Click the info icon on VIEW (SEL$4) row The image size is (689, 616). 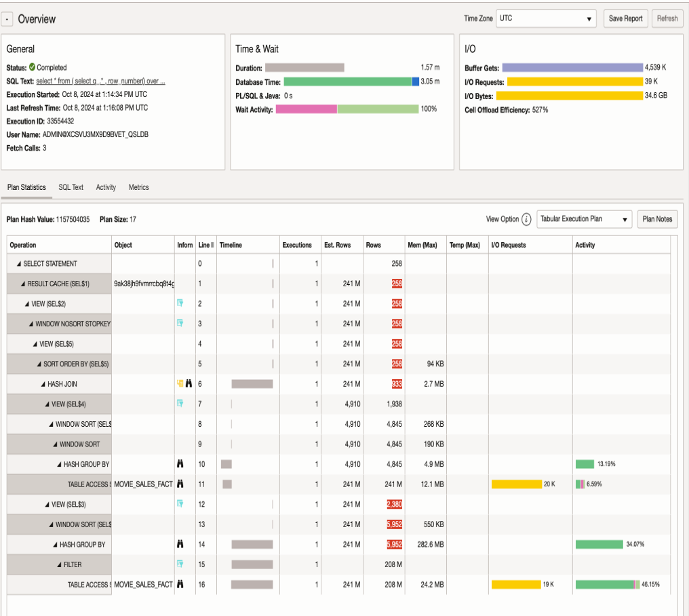180,404
